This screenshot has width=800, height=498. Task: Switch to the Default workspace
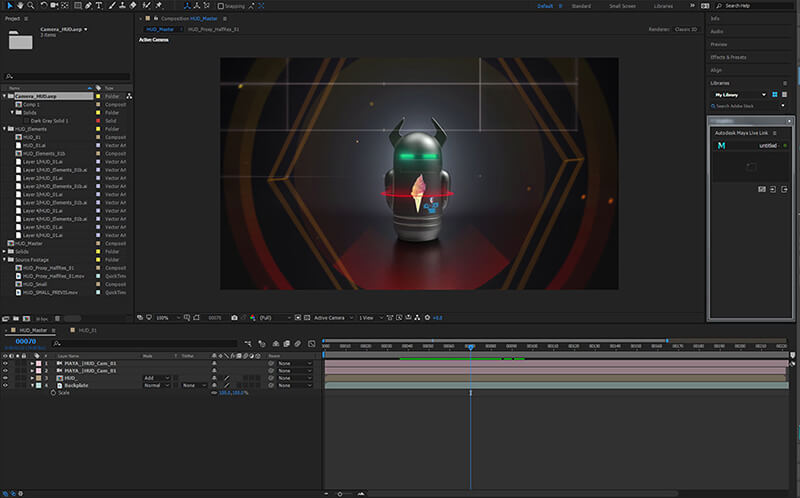pyautogui.click(x=545, y=6)
